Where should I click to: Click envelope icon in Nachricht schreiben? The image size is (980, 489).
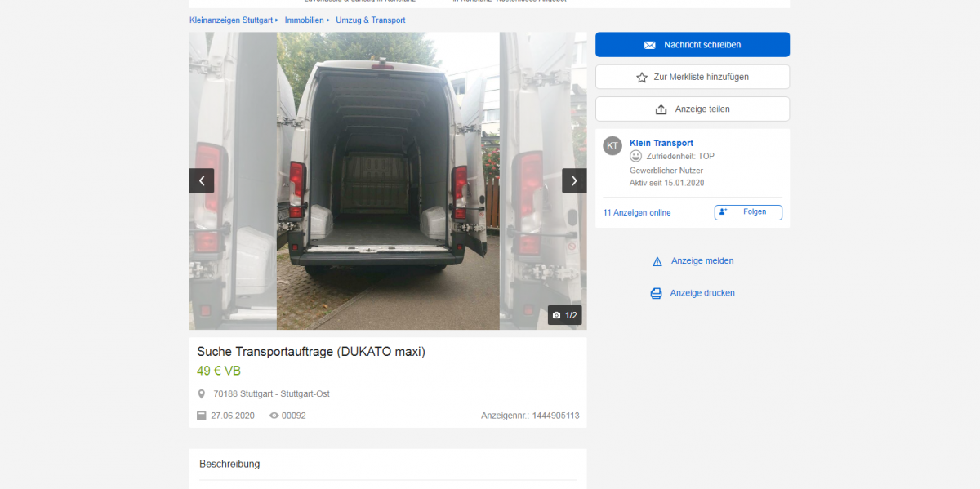coord(650,45)
